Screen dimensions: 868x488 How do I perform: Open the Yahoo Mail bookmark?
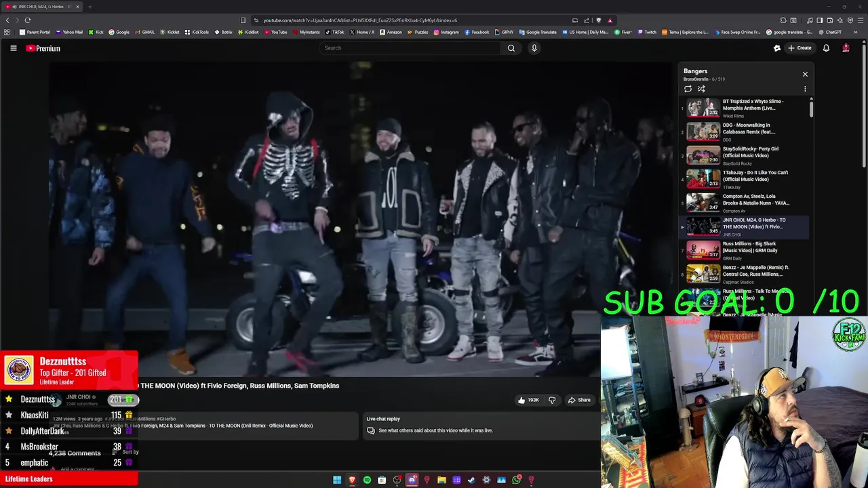(69, 32)
